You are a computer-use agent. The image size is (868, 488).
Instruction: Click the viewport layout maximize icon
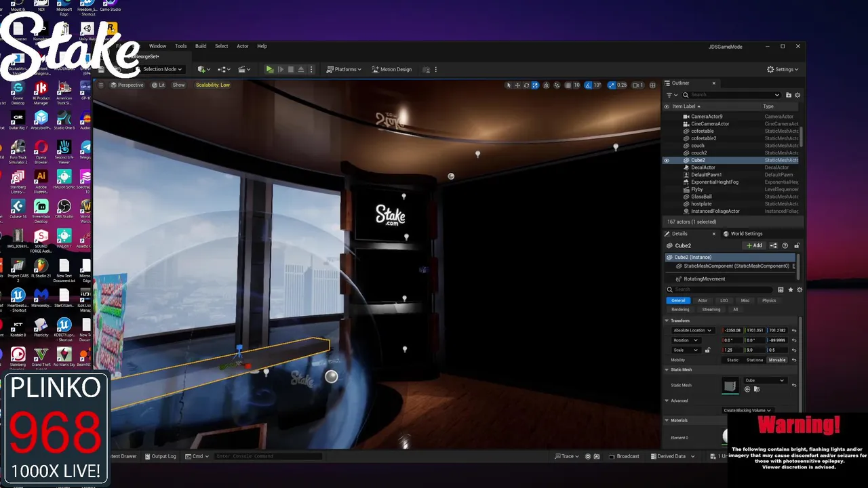[x=652, y=85]
